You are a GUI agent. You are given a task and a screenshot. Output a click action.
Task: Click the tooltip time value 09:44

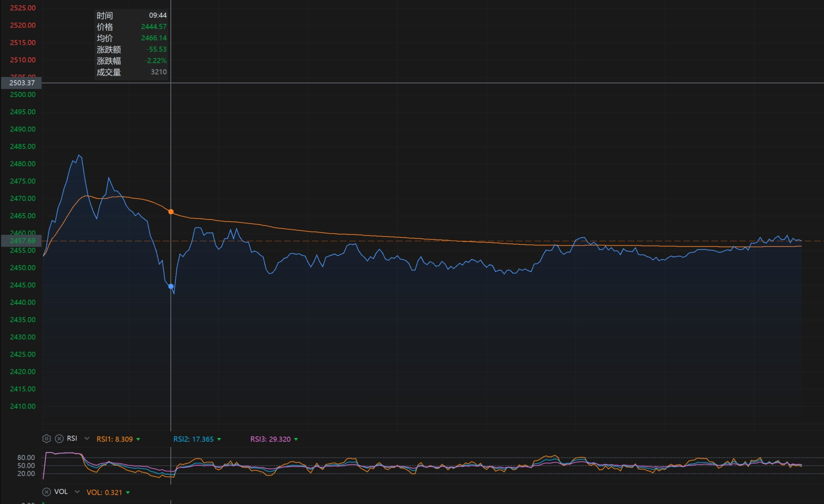pyautogui.click(x=158, y=15)
